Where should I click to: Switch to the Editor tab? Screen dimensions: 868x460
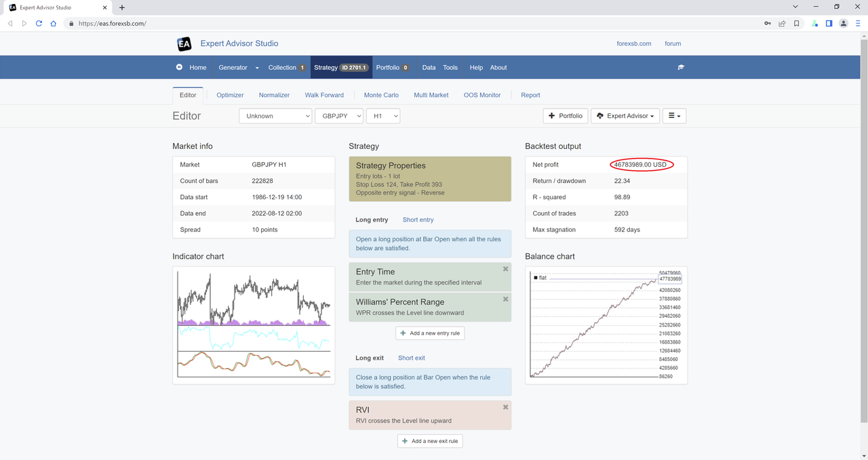point(188,96)
